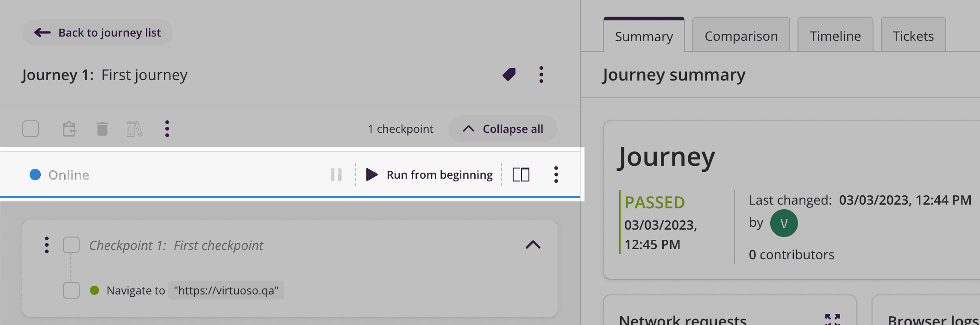This screenshot has width=980, height=325.
Task: Click Run from beginning
Action: click(x=439, y=175)
